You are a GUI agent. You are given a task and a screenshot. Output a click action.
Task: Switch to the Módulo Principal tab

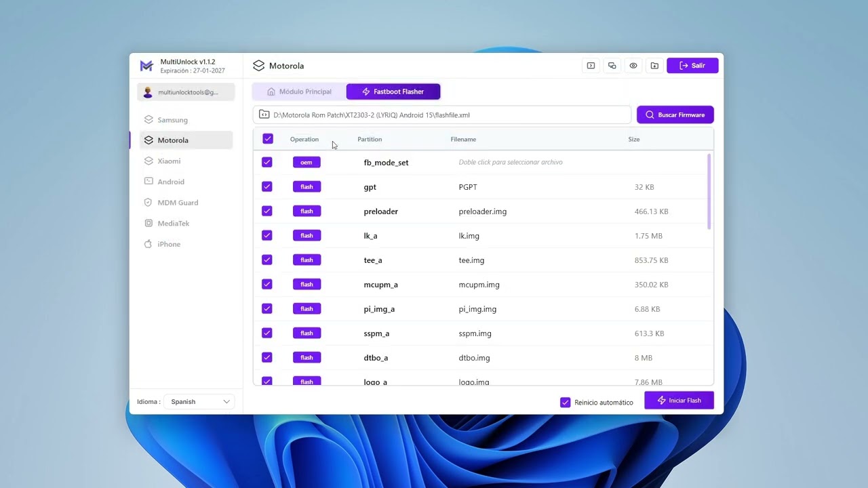pos(299,91)
